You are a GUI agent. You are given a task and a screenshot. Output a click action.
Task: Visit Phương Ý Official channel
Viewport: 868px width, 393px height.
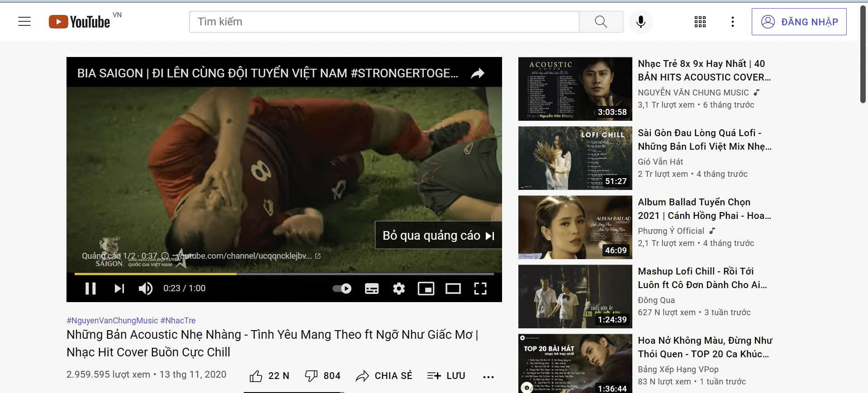click(x=671, y=231)
